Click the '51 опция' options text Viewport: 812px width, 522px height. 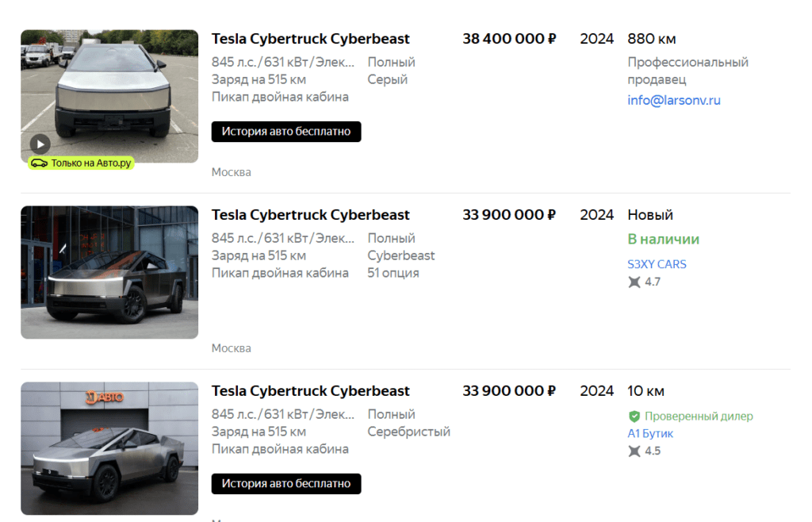(x=393, y=273)
